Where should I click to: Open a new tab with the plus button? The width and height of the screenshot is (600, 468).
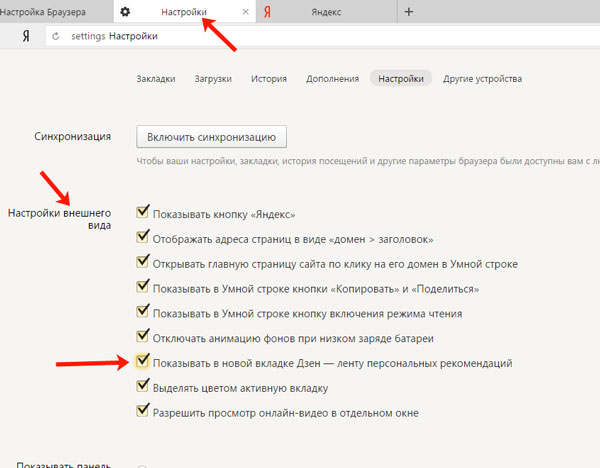click(408, 12)
